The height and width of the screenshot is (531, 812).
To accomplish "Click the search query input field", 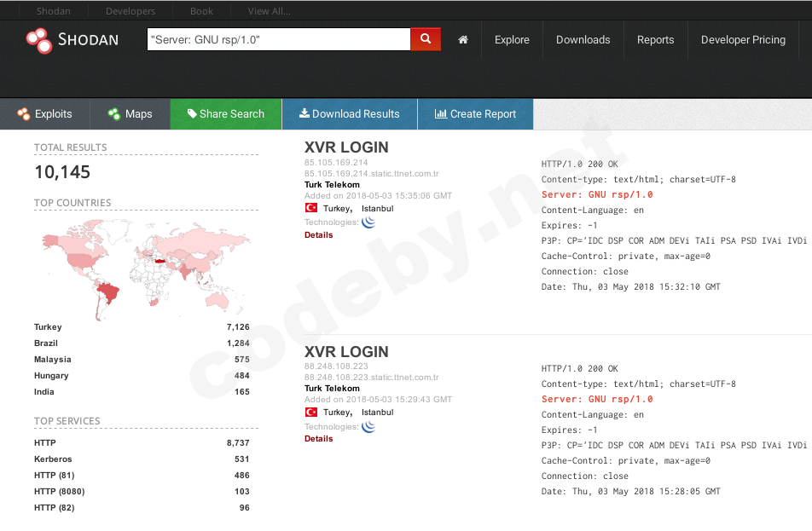I will coord(279,39).
